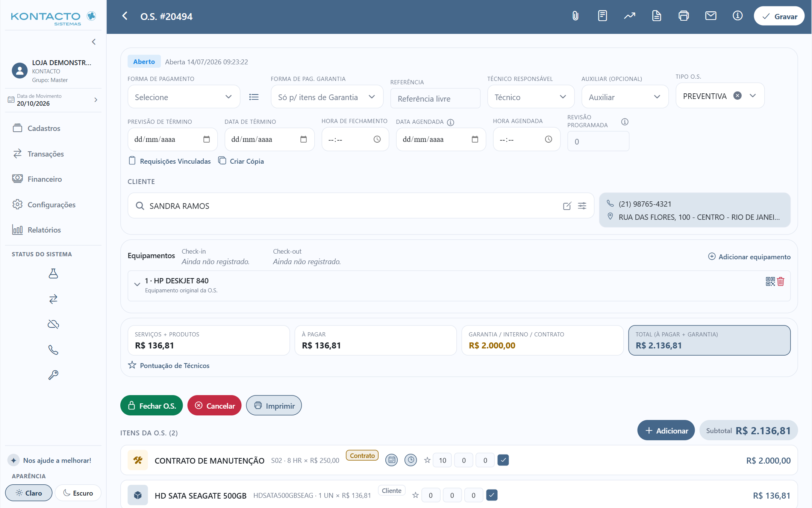Image resolution: width=812 pixels, height=508 pixels.
Task: Click key icon in system status
Action: (53, 375)
